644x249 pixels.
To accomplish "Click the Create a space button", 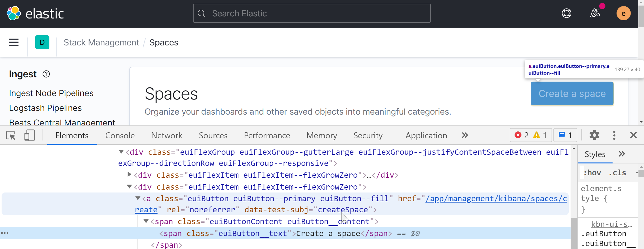I will pos(572,93).
